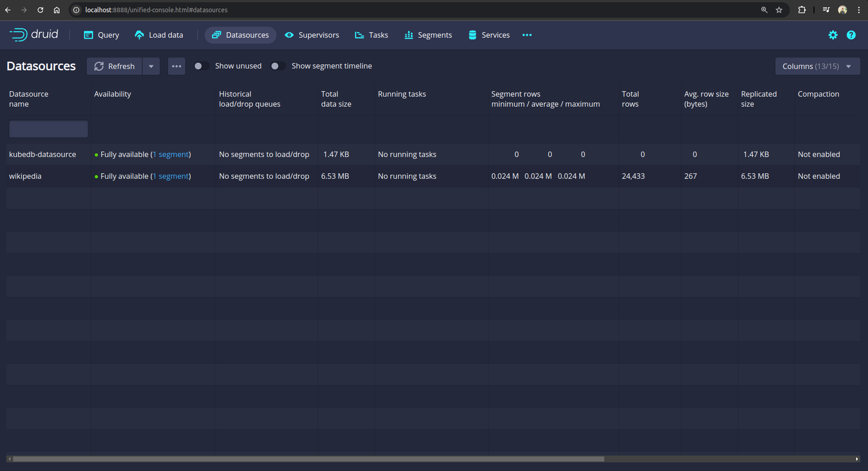Open the help question mark icon
868x471 pixels.
pyautogui.click(x=851, y=35)
